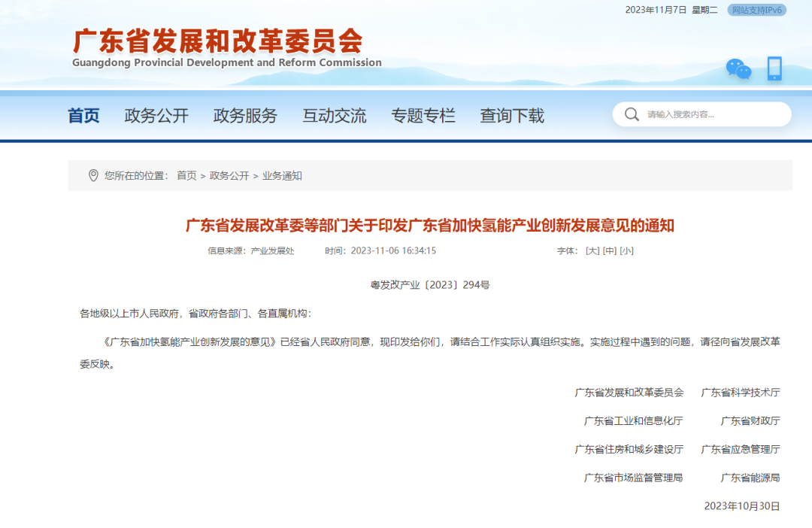Click the WeChat sharing icon
This screenshot has height=528, width=812.
739,69
